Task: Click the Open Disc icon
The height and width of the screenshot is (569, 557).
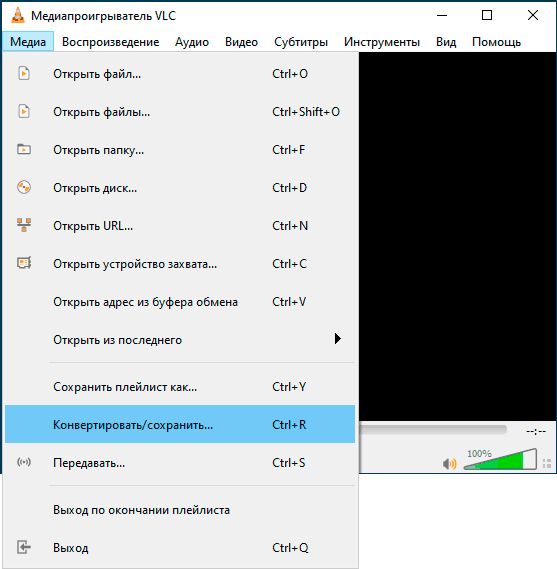Action: pos(24,187)
